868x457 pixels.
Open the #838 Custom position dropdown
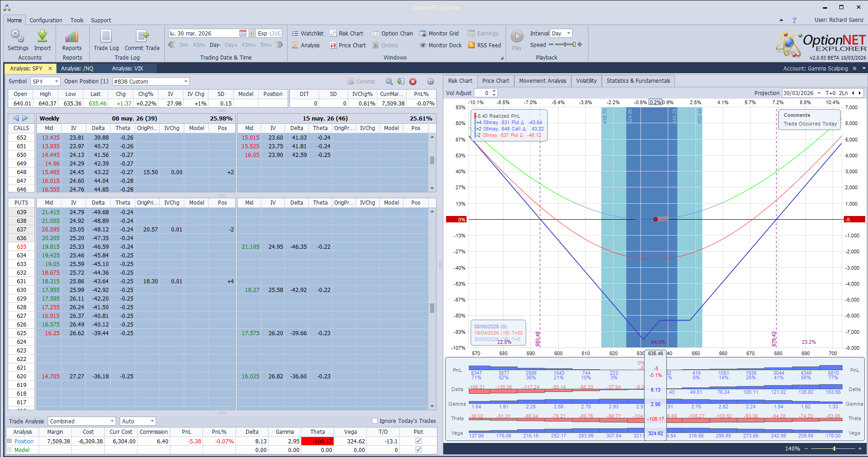186,81
